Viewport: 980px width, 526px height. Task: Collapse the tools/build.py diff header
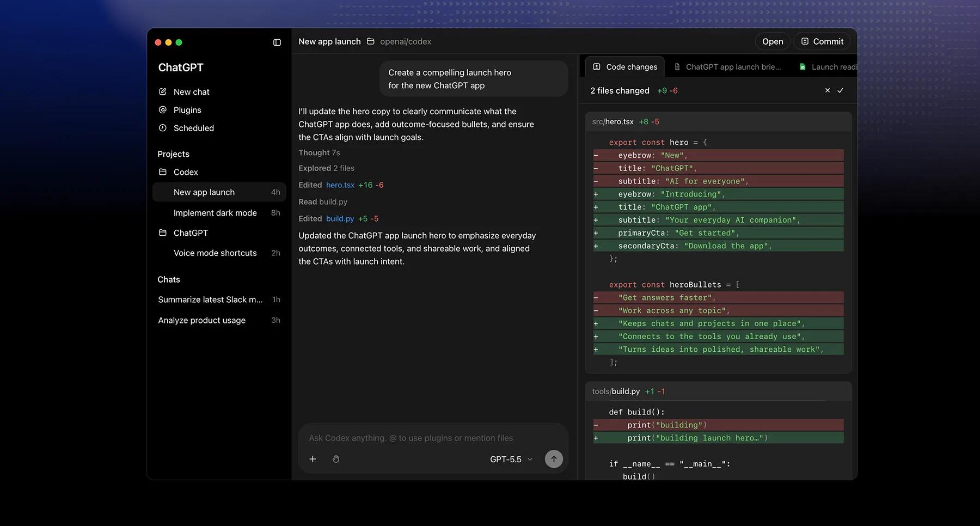point(718,392)
